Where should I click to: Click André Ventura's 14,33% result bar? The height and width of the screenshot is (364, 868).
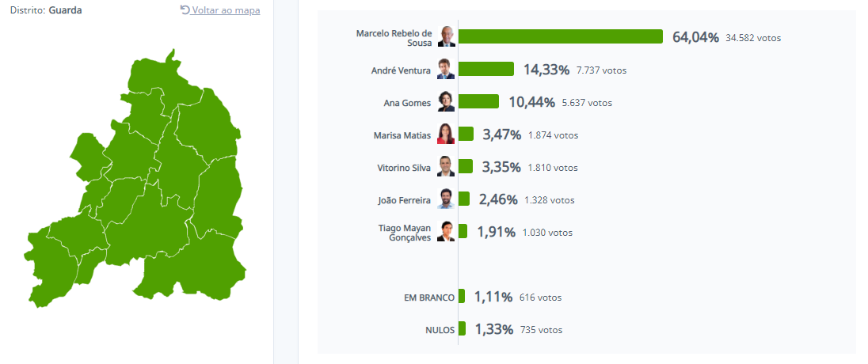pyautogui.click(x=485, y=70)
